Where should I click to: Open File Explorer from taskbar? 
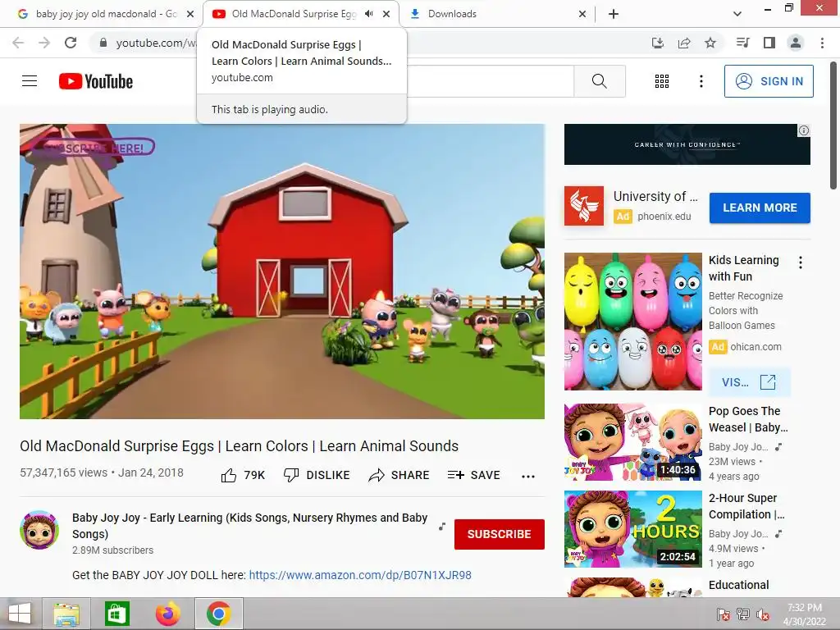click(67, 614)
